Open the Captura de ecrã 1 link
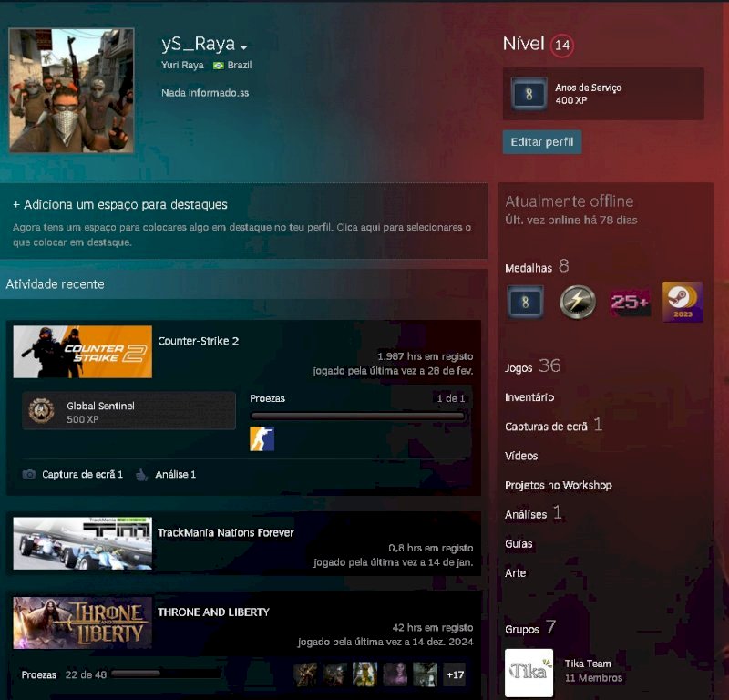The height and width of the screenshot is (700, 729). click(x=82, y=475)
